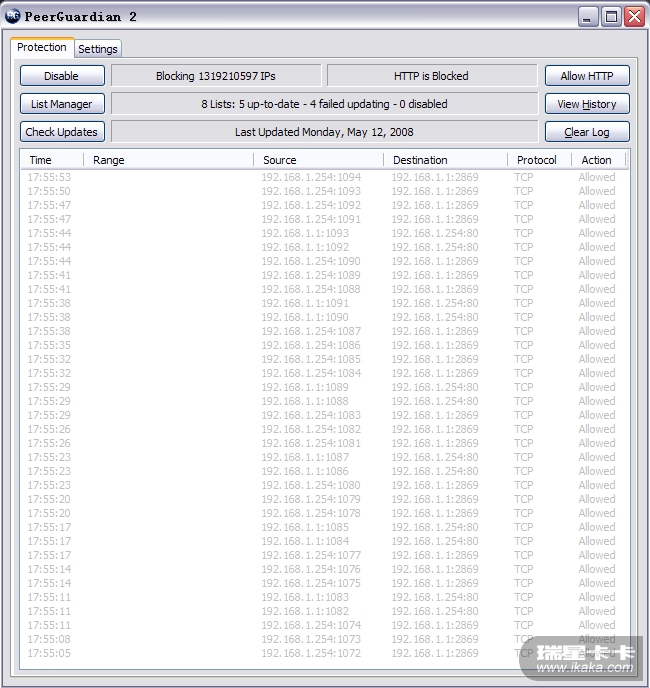Click the Last Updated Monday, May 12, 2008 text
The width and height of the screenshot is (650, 688).
point(324,132)
